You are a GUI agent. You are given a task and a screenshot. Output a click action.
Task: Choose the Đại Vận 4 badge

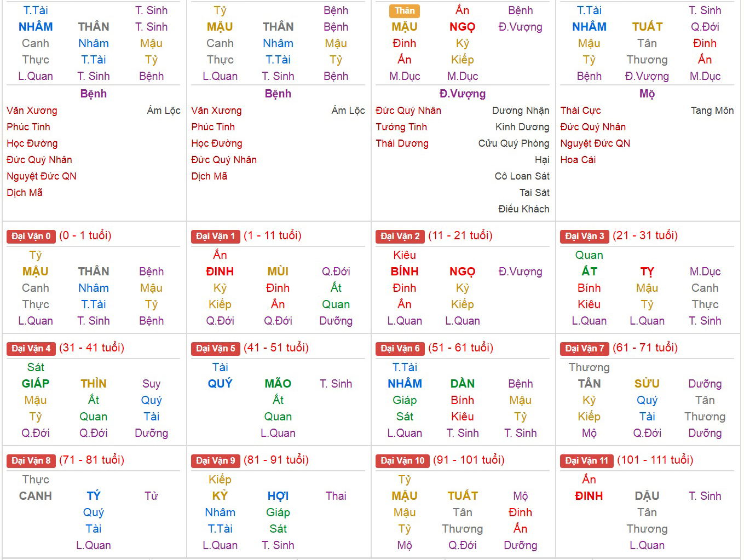click(x=31, y=349)
